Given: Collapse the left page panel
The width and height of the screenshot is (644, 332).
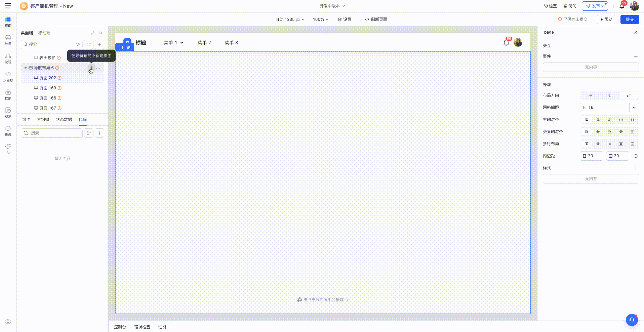Looking at the screenshot, I should pos(101,33).
